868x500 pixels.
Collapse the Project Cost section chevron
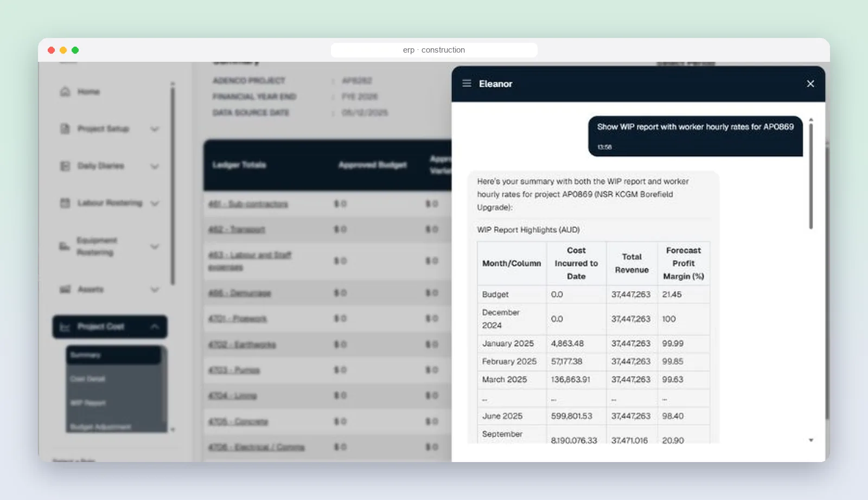point(155,326)
